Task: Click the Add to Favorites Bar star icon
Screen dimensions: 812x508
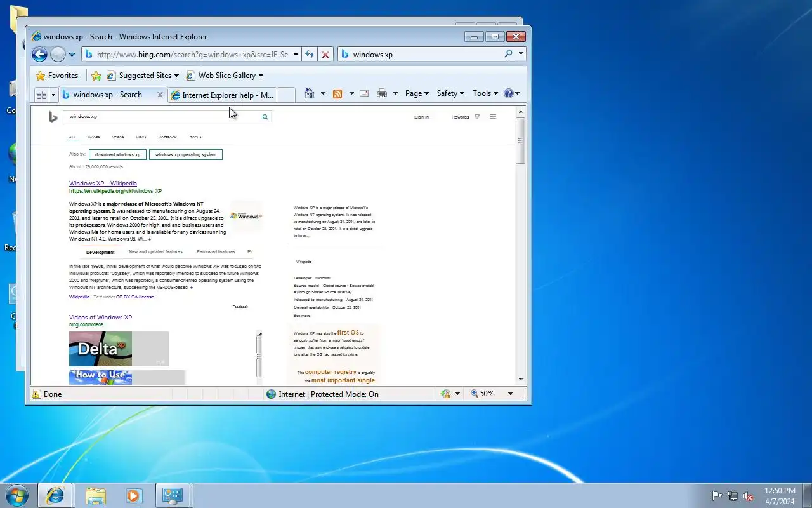Action: (x=96, y=76)
